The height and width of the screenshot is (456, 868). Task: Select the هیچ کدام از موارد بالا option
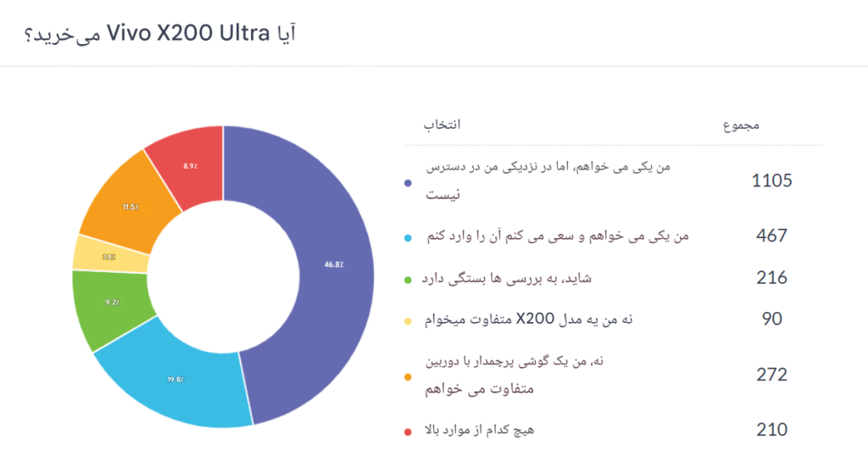coord(480,430)
